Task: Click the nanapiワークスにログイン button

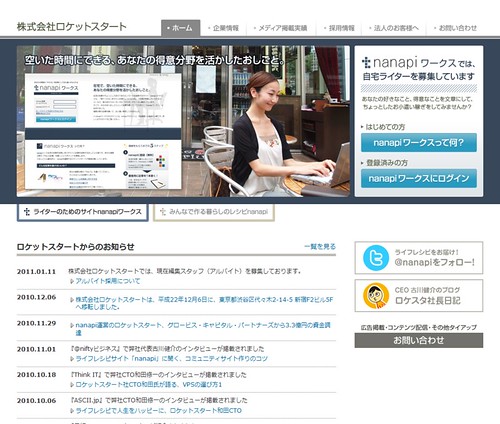Action: (x=419, y=178)
